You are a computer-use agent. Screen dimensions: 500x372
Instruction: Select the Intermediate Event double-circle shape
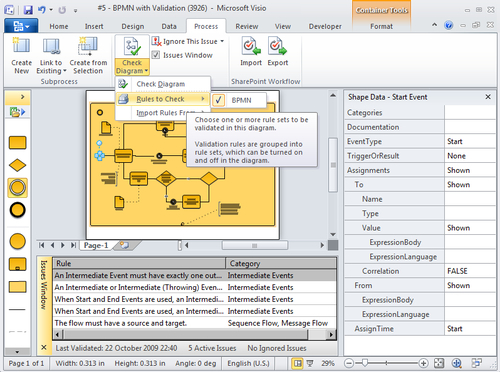17,187
